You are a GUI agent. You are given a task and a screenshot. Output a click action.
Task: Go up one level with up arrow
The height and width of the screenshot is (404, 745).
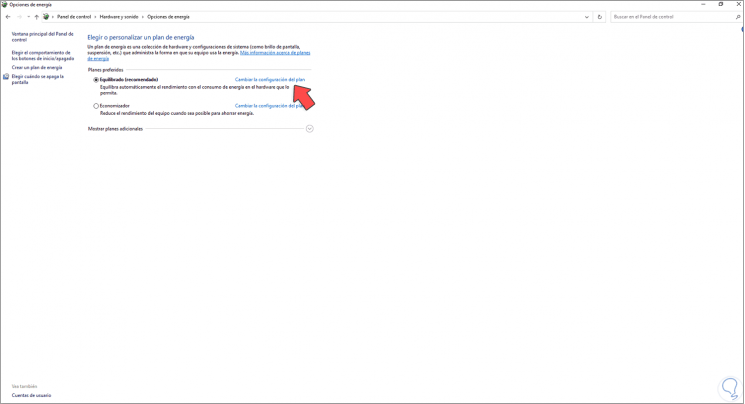[x=37, y=17]
